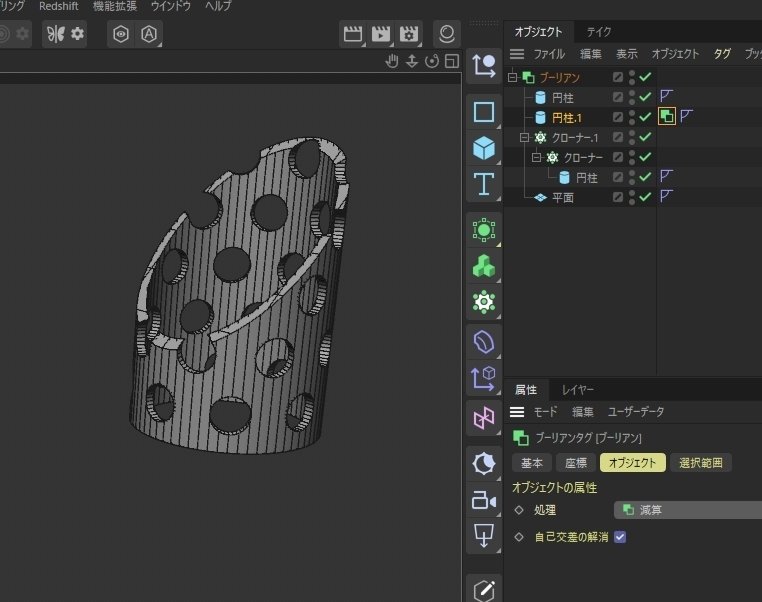The width and height of the screenshot is (762, 602).
Task: Open the タグ menu in object manager
Action: (722, 54)
